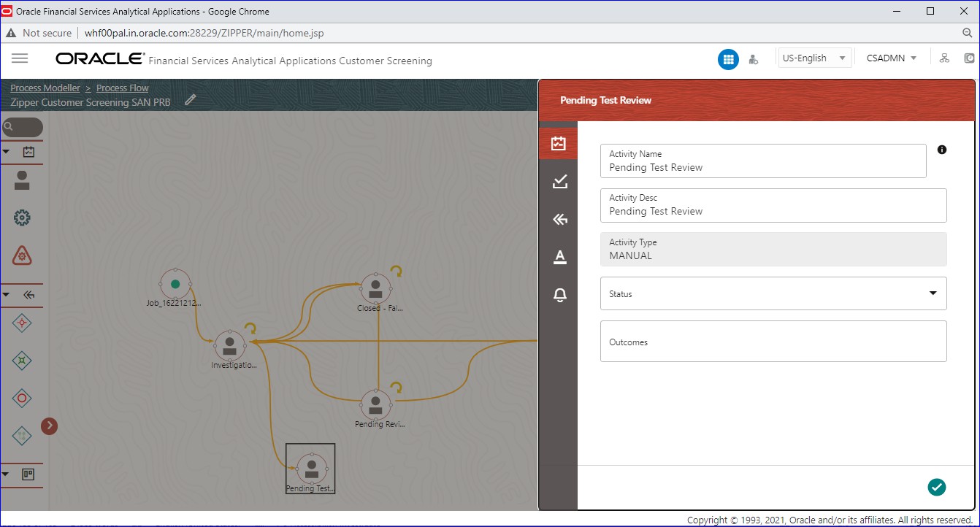Click the board layout group icon in palette

click(x=28, y=474)
